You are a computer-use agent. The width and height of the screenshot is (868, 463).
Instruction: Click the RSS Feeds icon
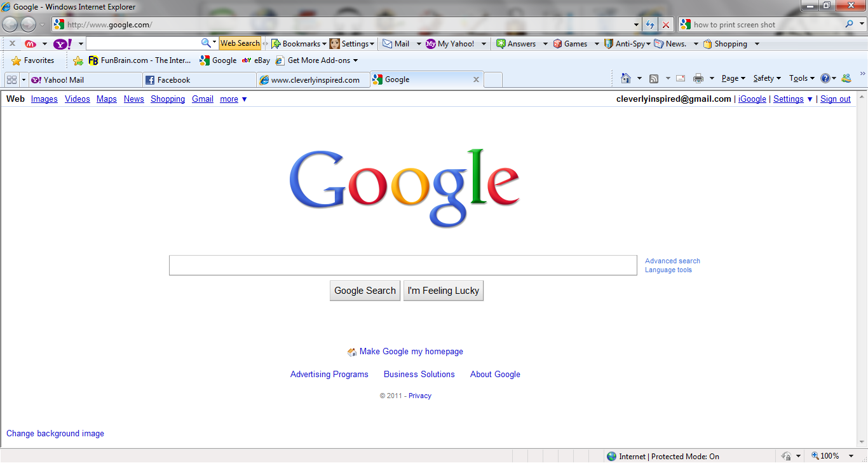click(654, 79)
